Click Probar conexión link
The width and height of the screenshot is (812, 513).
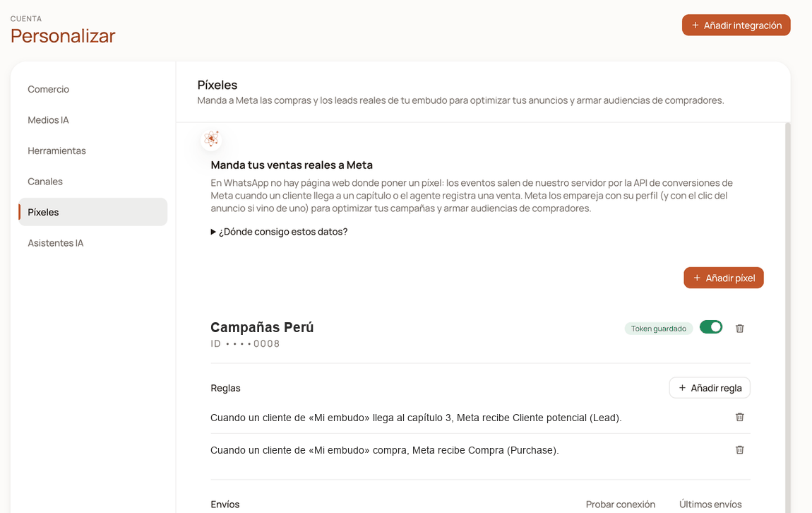click(621, 505)
